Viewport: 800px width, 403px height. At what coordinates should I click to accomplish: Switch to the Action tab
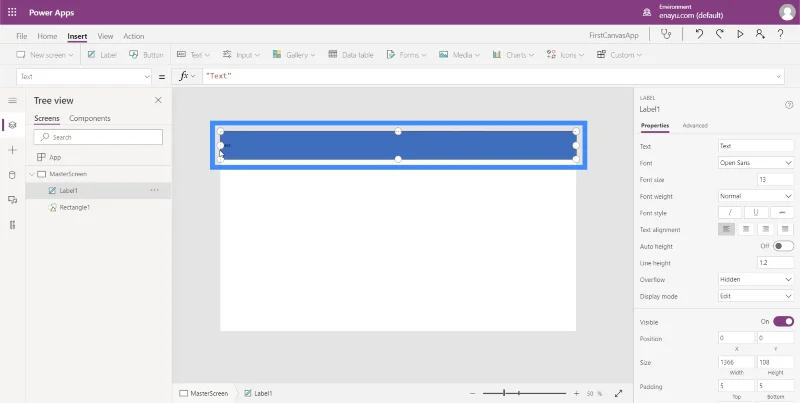click(134, 36)
